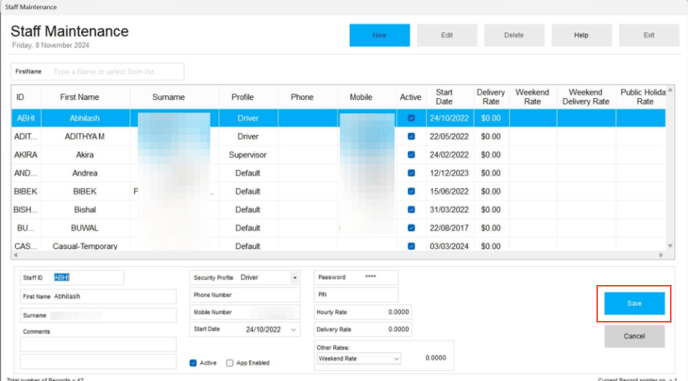Toggle Active checkbox in Akira row

pos(411,155)
